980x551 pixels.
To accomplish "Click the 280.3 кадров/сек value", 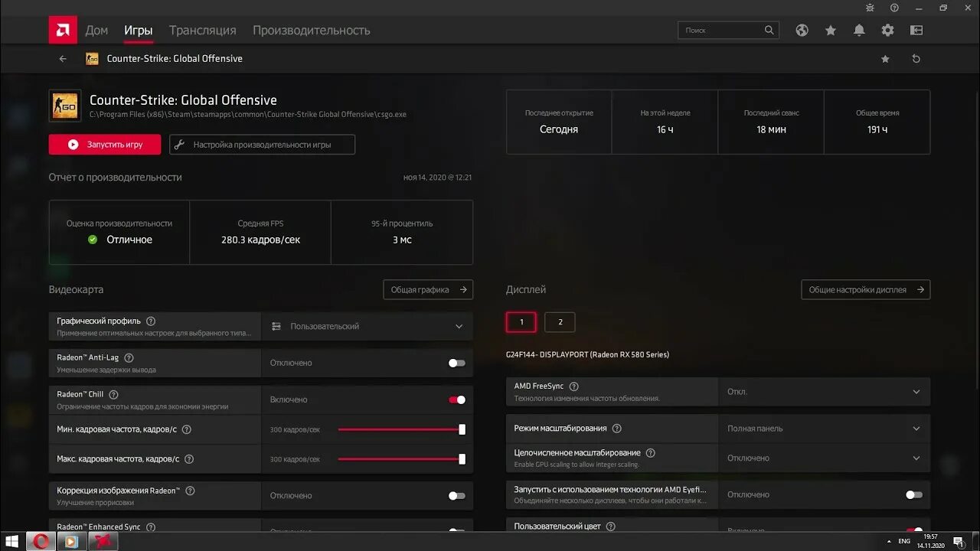I will pos(260,240).
